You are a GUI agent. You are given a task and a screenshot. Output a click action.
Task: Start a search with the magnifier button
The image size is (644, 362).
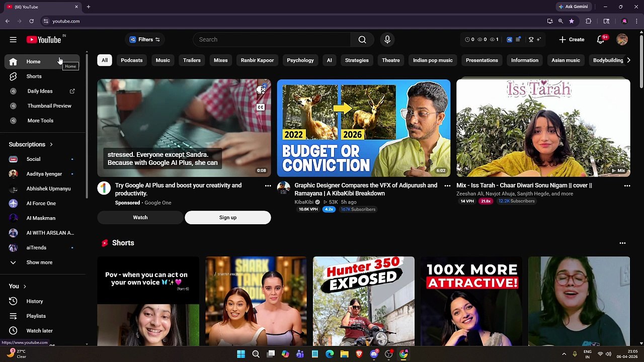(362, 40)
